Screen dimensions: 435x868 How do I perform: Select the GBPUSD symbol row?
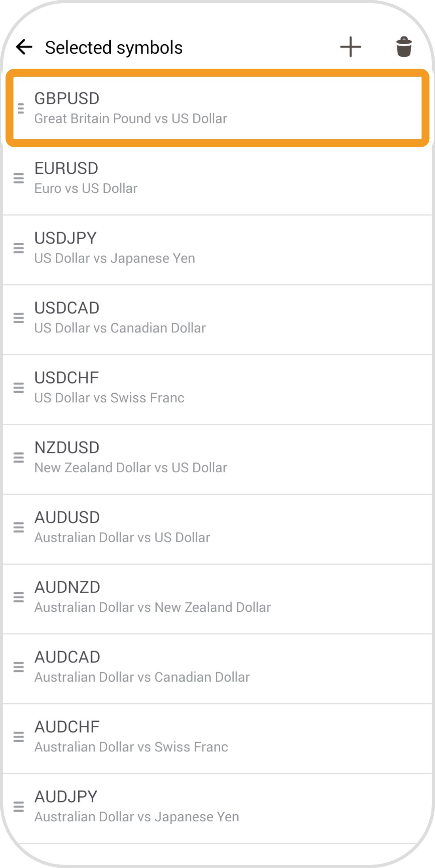coord(217,108)
